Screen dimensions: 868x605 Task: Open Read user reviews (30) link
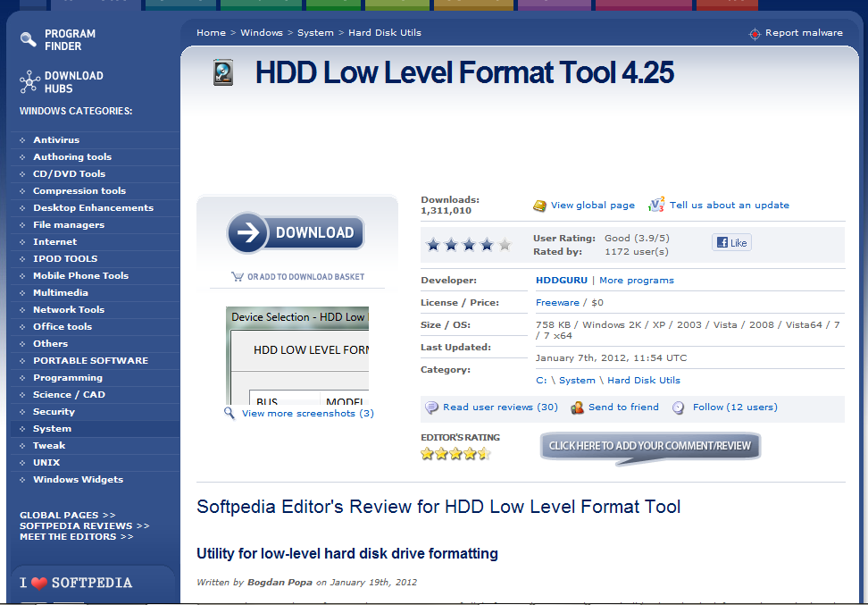click(x=500, y=408)
